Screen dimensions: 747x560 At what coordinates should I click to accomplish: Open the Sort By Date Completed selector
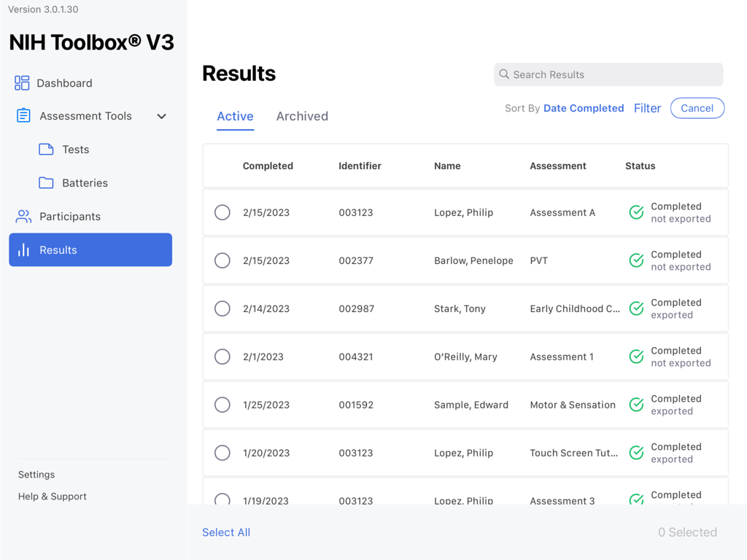click(x=584, y=108)
